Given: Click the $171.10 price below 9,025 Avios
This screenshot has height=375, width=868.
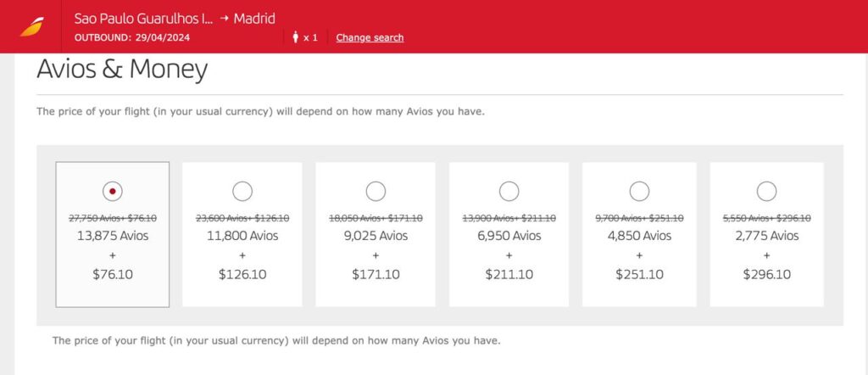Looking at the screenshot, I should tap(376, 274).
